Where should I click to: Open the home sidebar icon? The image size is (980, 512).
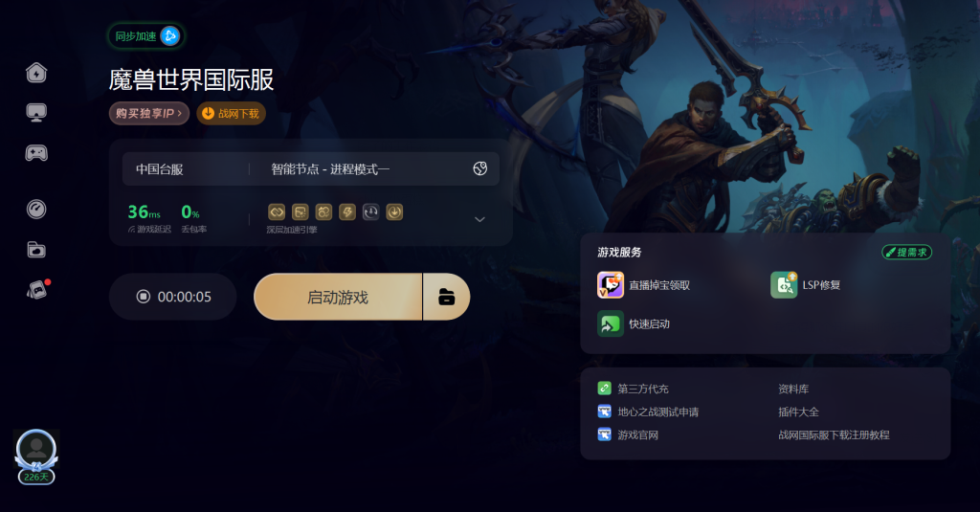[x=36, y=73]
